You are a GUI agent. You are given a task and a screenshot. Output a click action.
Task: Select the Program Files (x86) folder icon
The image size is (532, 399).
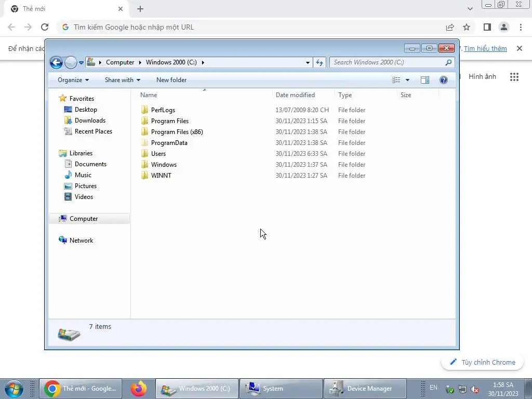(144, 131)
